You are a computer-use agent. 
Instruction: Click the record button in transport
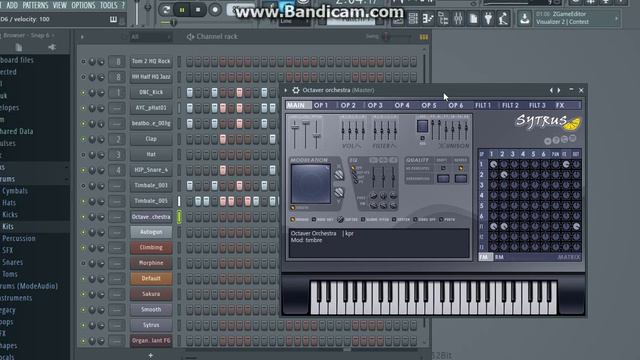click(215, 10)
